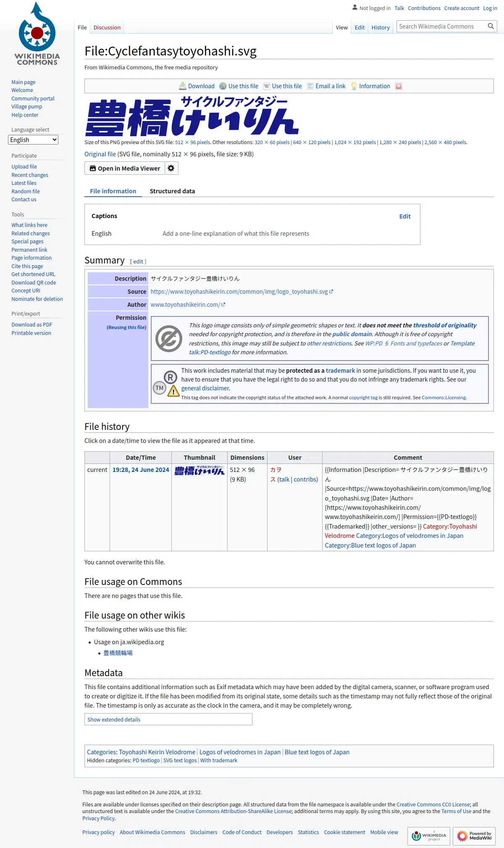The image size is (504, 848).
Task: Open Media Viewer settings gear icon
Action: pos(171,168)
